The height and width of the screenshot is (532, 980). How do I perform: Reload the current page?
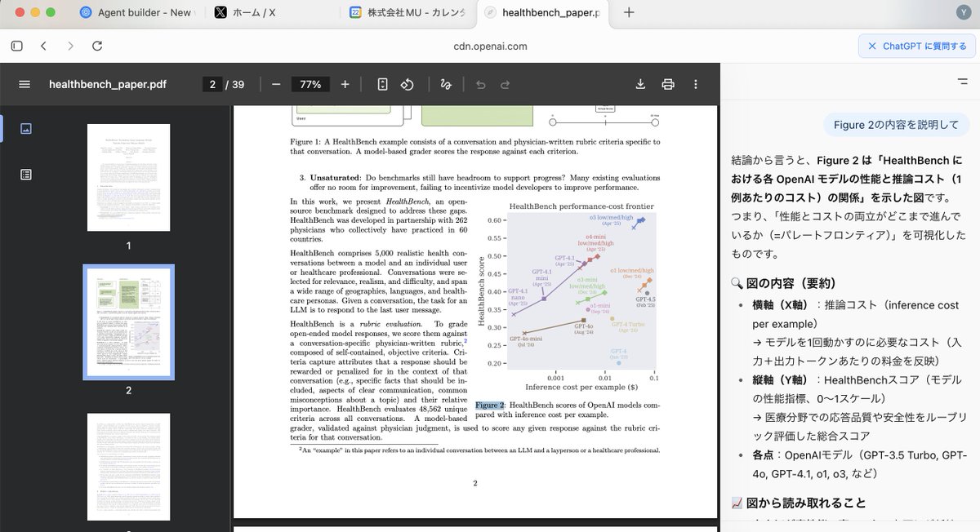97,47
